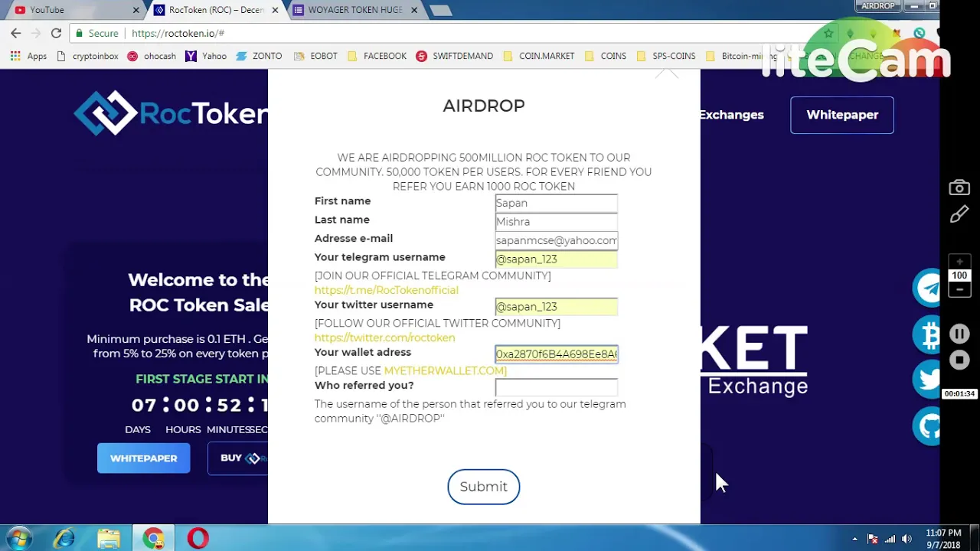Viewport: 980px width, 551px height.
Task: Close the AIRDROP popup with the X
Action: click(x=667, y=73)
